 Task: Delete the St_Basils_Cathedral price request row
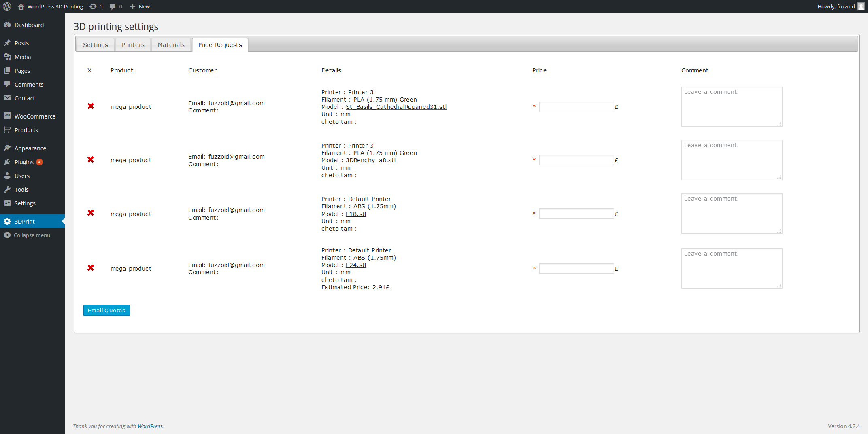point(91,106)
